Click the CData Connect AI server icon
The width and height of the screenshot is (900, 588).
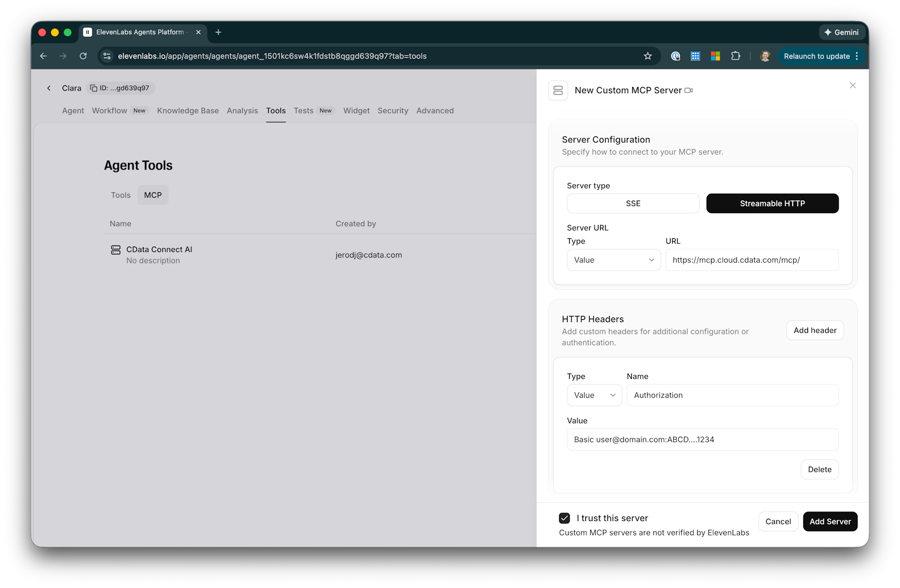click(x=115, y=250)
